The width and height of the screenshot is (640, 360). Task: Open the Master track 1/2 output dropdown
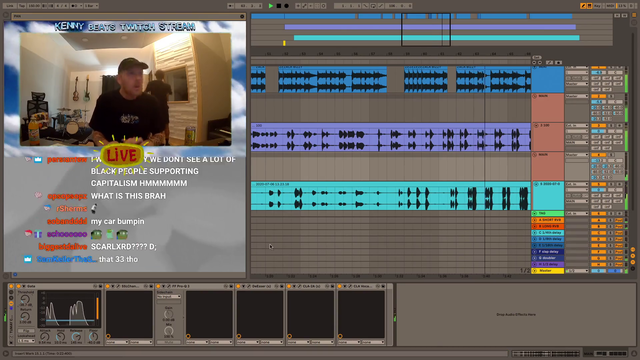[577, 271]
